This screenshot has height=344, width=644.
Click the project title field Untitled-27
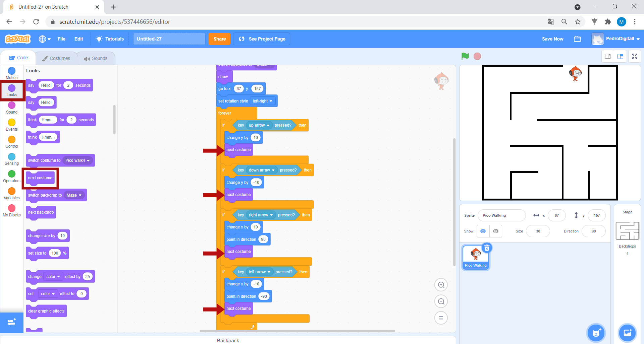[169, 39]
